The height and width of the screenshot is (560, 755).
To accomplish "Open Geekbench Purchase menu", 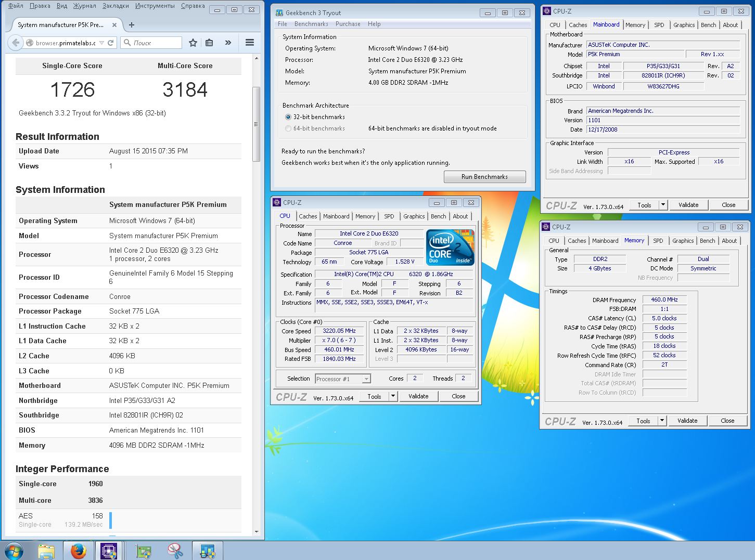I will (348, 24).
